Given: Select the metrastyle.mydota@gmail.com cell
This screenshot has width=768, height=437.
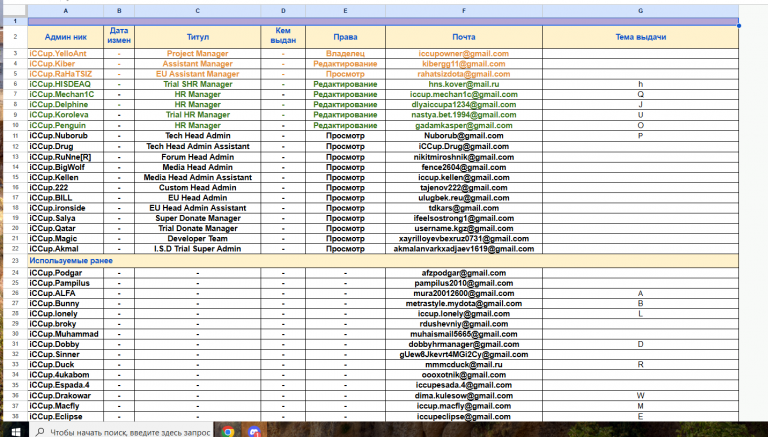Looking at the screenshot, I should [464, 304].
